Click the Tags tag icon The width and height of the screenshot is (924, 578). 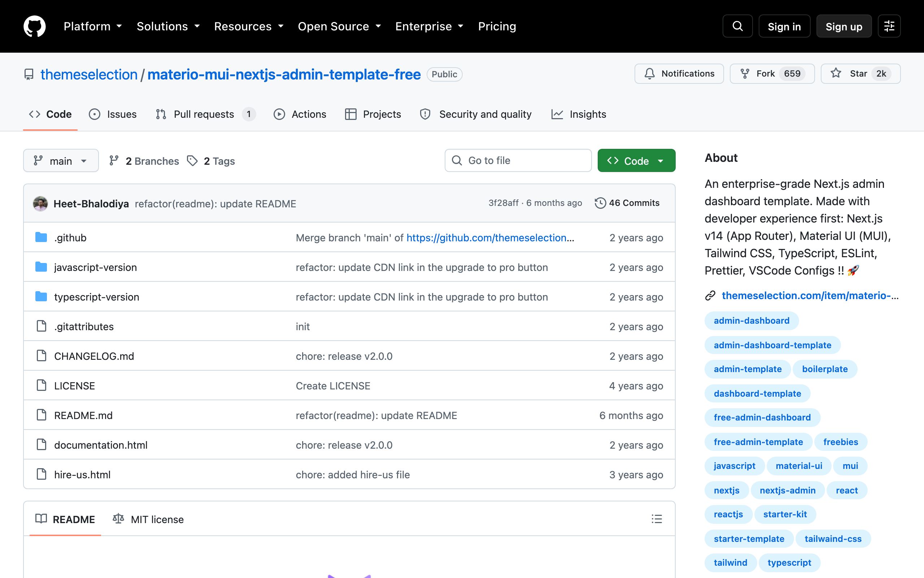pos(192,160)
